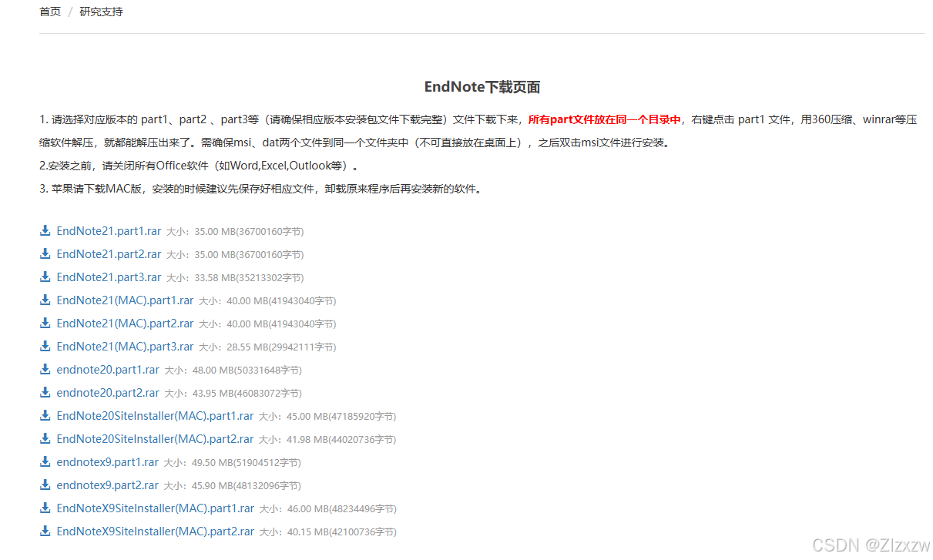Go to 首页 in the breadcrumb
This screenshot has width=933, height=560.
[x=50, y=12]
